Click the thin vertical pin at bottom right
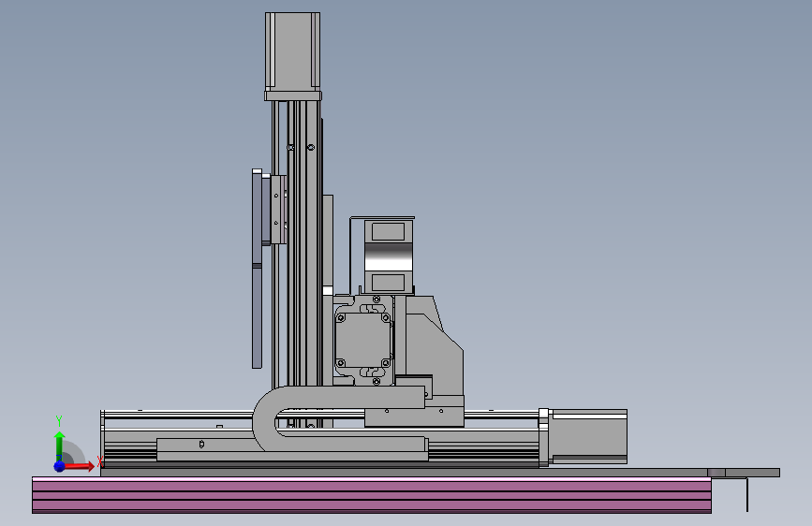The width and height of the screenshot is (812, 526). pyautogui.click(x=747, y=494)
